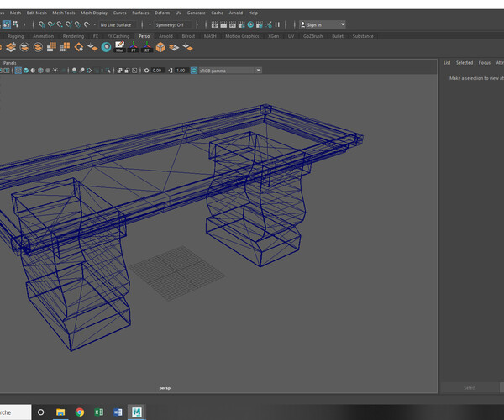
Task: Click the teal ring shelf icon
Action: coord(107,48)
